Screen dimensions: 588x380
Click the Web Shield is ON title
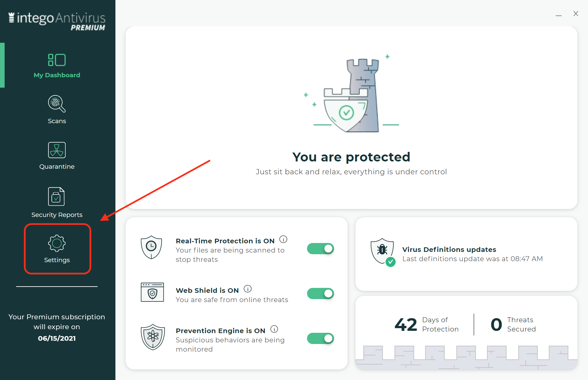click(x=207, y=291)
